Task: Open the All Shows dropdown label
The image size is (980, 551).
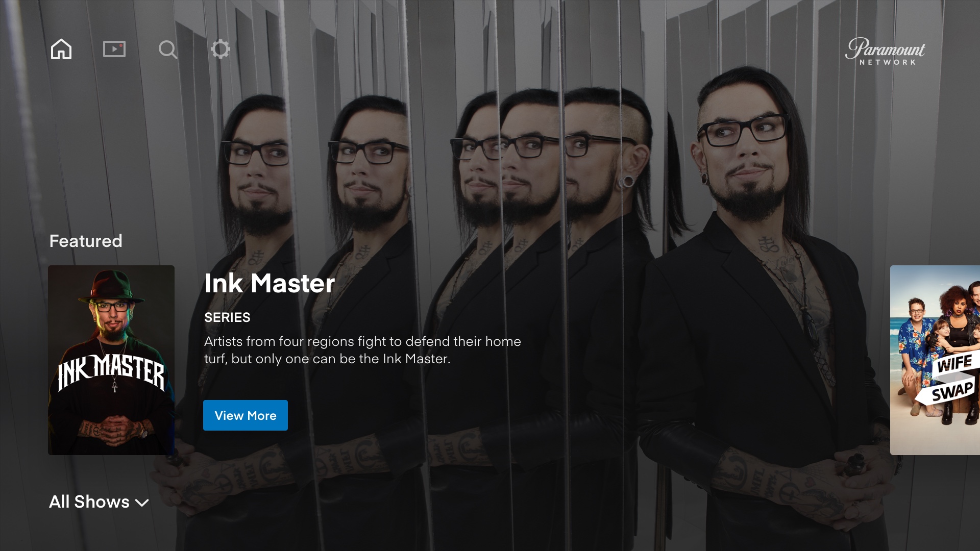Action: (89, 502)
